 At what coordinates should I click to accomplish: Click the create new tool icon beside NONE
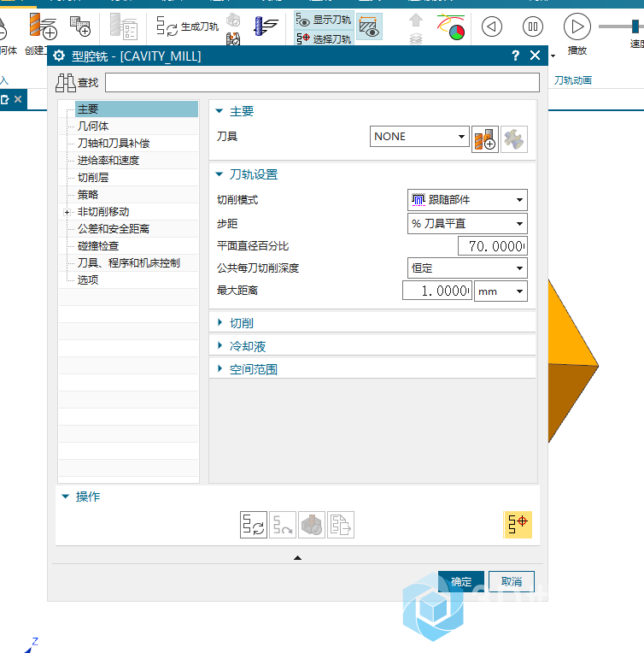485,139
